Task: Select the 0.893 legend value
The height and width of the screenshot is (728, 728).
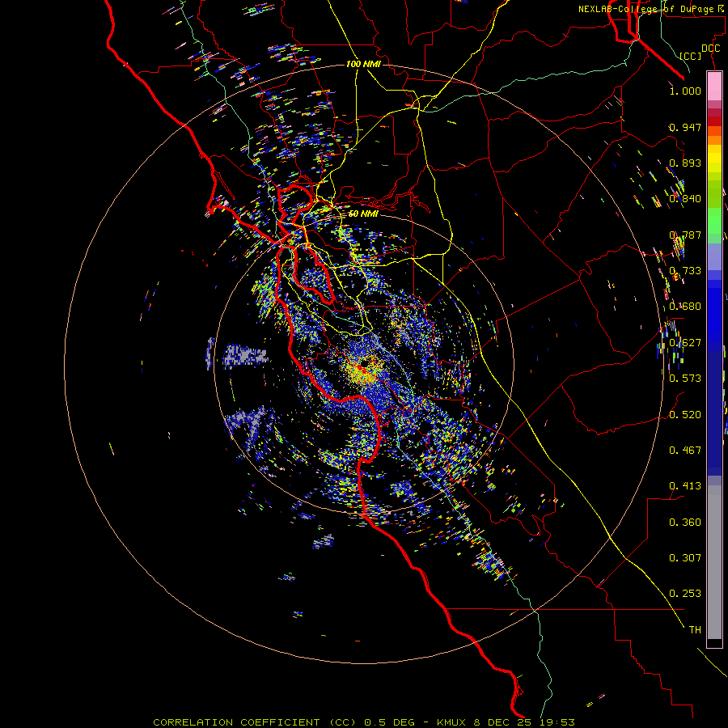Action: pos(685,163)
